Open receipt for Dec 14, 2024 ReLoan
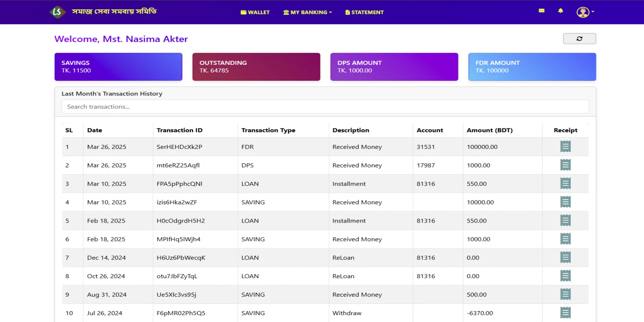The height and width of the screenshot is (322, 644). pyautogui.click(x=565, y=258)
